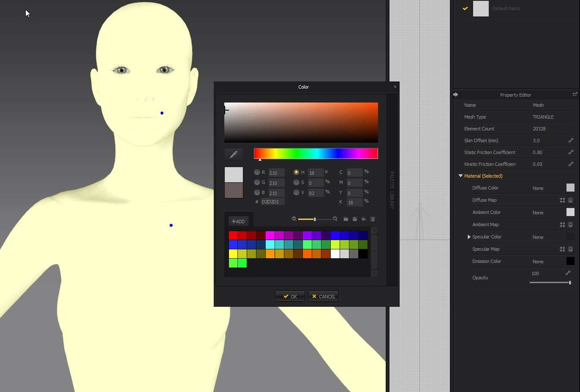Image resolution: width=580 pixels, height=392 pixels.
Task: Click the Skin Offset value 3.0
Action: 536,141
